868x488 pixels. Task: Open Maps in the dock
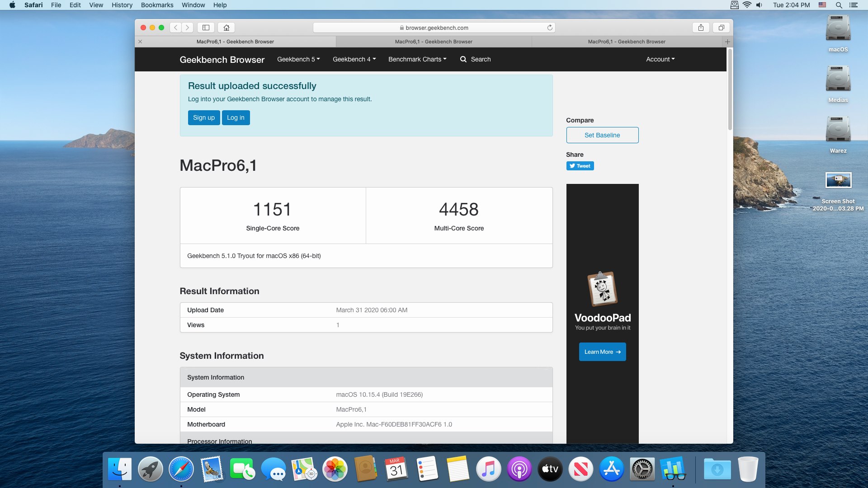[x=304, y=469]
